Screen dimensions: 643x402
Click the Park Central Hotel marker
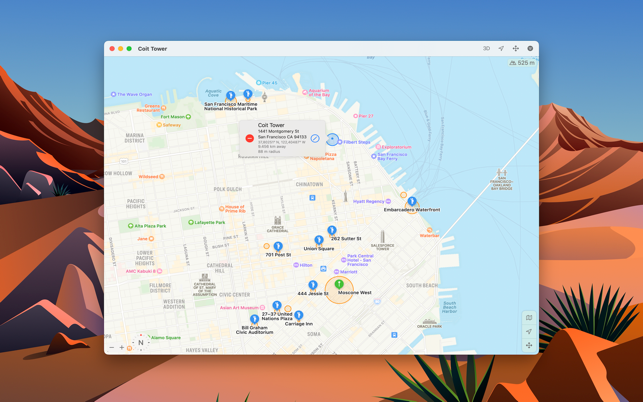coord(344,260)
